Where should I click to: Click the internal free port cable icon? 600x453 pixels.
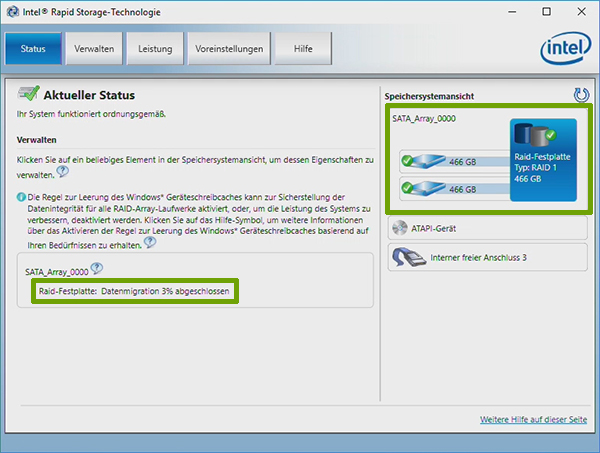click(x=408, y=257)
